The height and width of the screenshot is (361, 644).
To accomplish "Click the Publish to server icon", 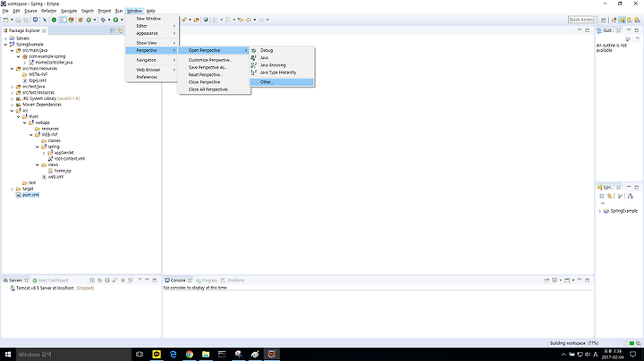I will [x=131, y=281].
